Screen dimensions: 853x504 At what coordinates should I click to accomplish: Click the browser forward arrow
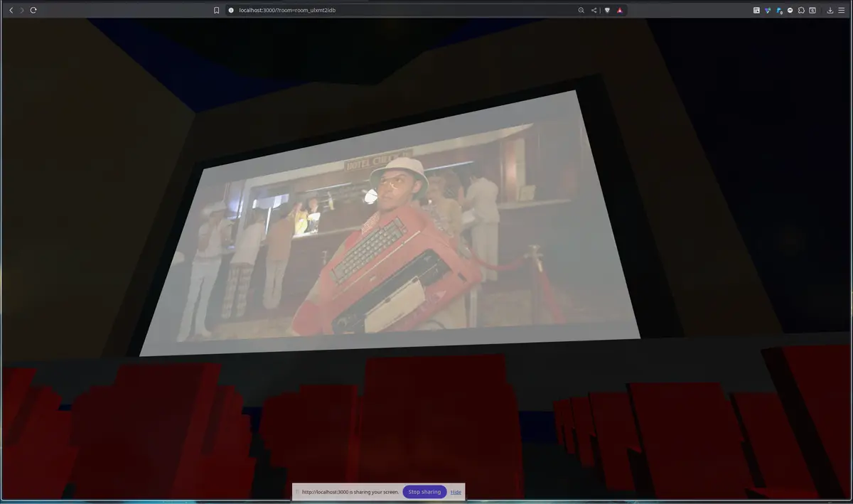(22, 10)
